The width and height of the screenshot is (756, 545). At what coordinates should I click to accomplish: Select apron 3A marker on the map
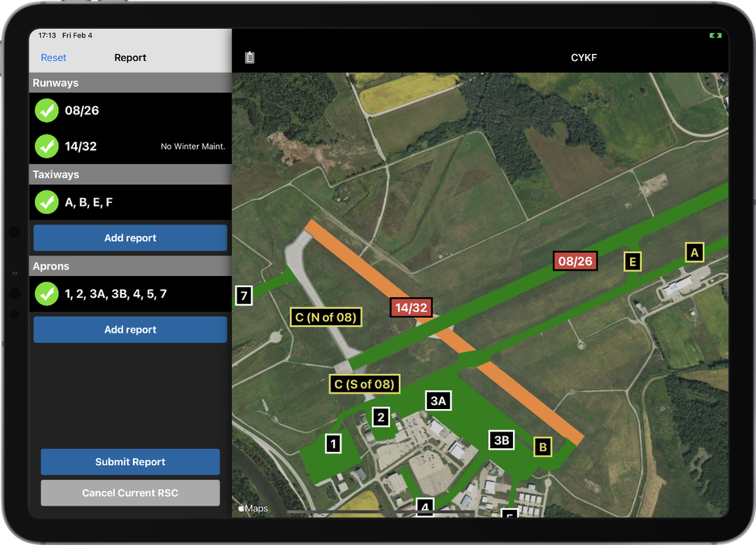tap(438, 401)
